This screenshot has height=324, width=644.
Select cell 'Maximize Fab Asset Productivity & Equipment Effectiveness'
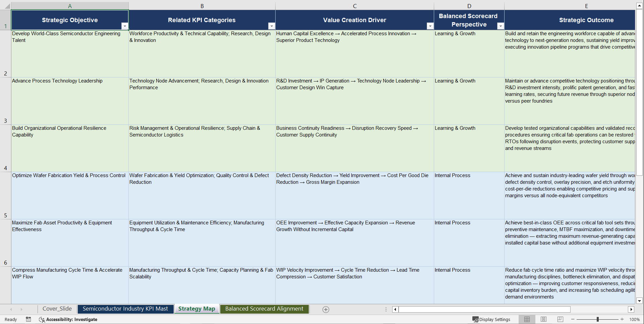click(x=70, y=243)
